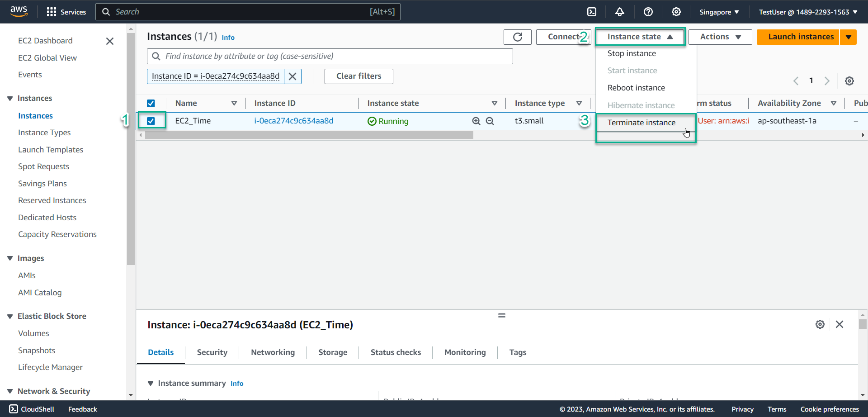
Task: Sort by Availability Zone column arrow
Action: (834, 104)
